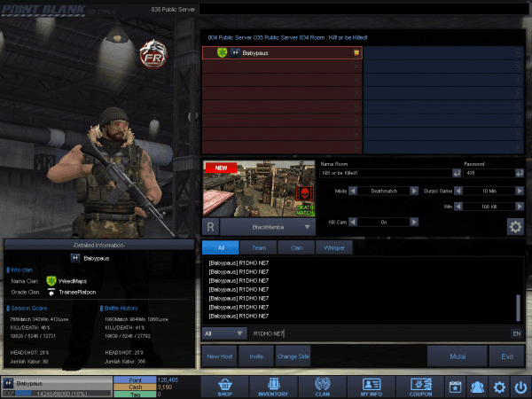The height and width of the screenshot is (399, 532).
Task: Close first empty blue team slot
Action: (x=518, y=53)
